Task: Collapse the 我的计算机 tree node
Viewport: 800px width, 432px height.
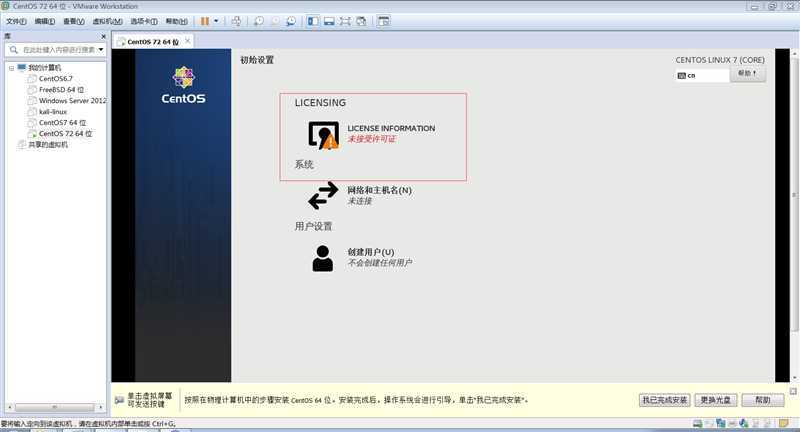Action: [x=11, y=68]
